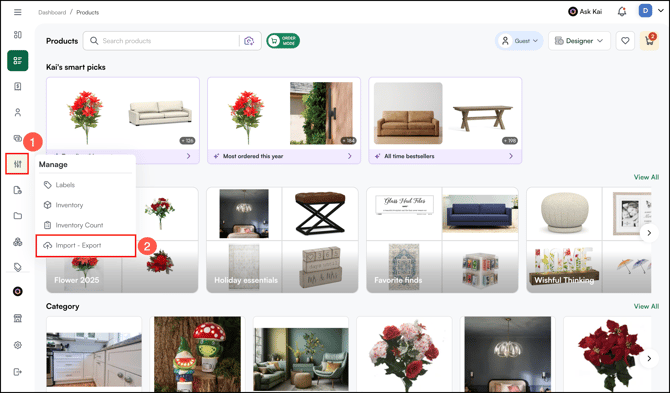Open the Designer role dropdown
The width and height of the screenshot is (670, 393).
click(579, 41)
